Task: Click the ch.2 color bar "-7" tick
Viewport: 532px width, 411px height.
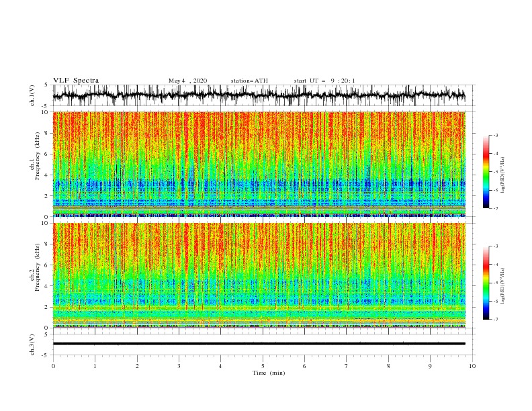Action: coord(495,319)
